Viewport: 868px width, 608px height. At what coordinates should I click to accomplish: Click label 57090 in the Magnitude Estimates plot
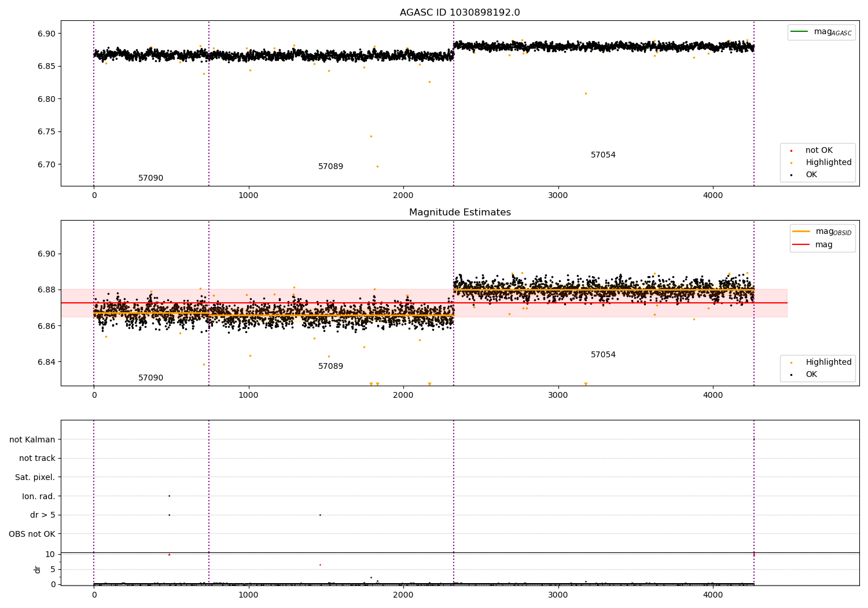(x=150, y=378)
